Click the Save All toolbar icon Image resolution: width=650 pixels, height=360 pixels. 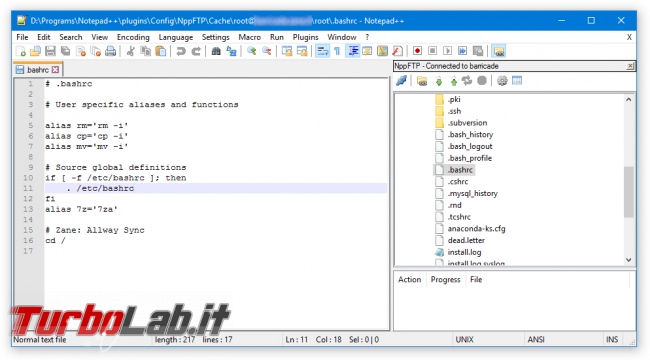(65, 51)
